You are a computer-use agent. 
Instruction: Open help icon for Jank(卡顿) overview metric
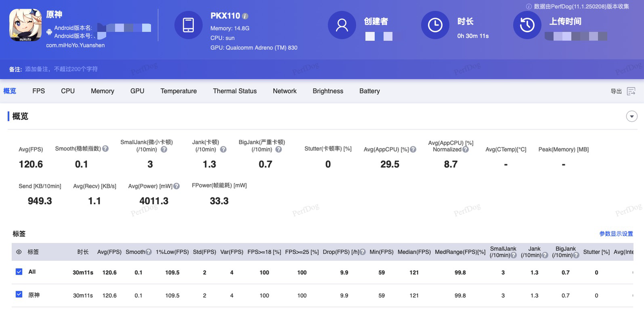pyautogui.click(x=223, y=149)
